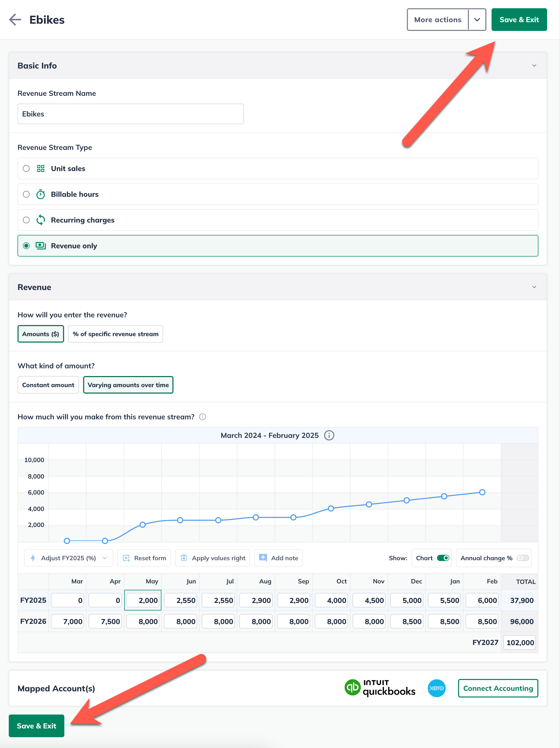Click the chart data point for October
Image resolution: width=560 pixels, height=748 pixels.
click(331, 509)
